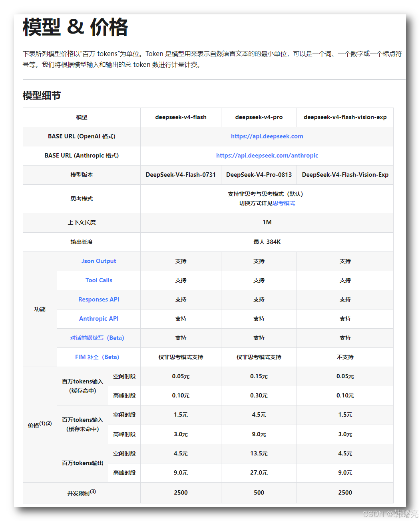Click the BASE URL (Anthropic 格式) row label
The width and height of the screenshot is (420, 521).
(82, 156)
